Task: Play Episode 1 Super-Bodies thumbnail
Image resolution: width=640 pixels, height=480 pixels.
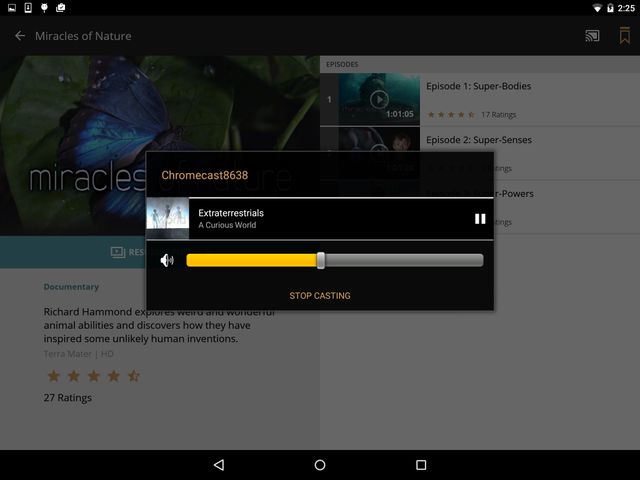Action: pos(379,99)
